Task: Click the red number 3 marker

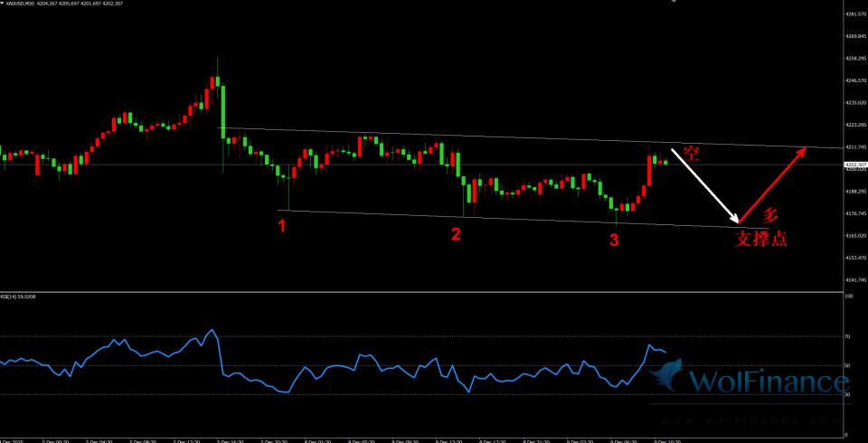Action: coord(614,240)
